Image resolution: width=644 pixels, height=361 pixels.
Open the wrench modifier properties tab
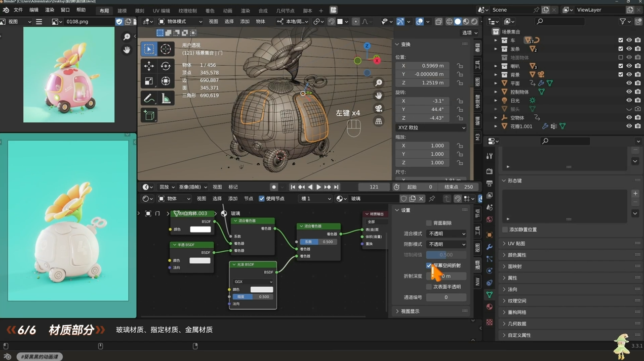[489, 247]
